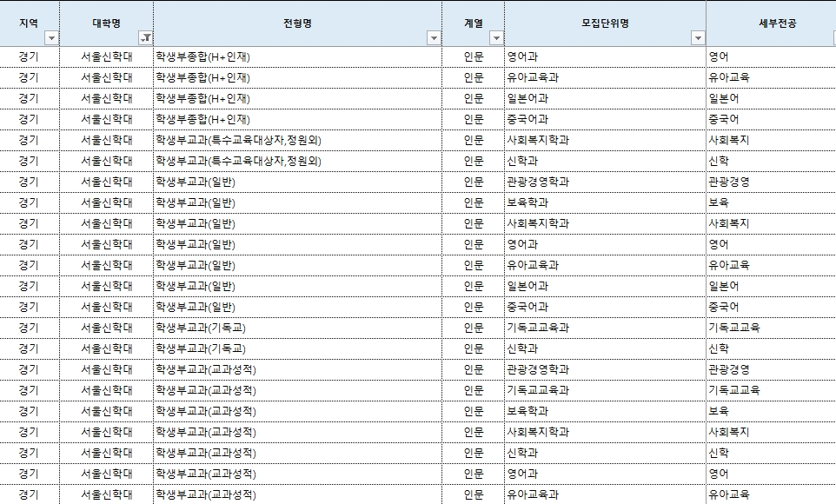Select 인문 cell in the H+인재 유아교육과 row

click(474, 77)
